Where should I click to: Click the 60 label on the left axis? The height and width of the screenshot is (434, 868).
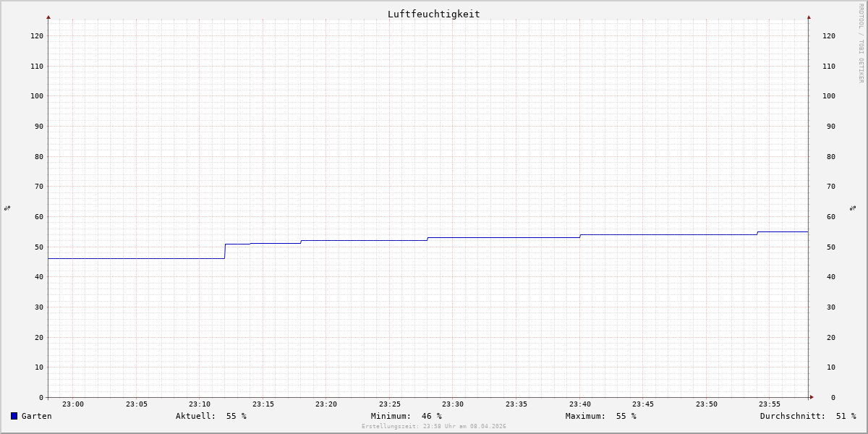pos(39,216)
